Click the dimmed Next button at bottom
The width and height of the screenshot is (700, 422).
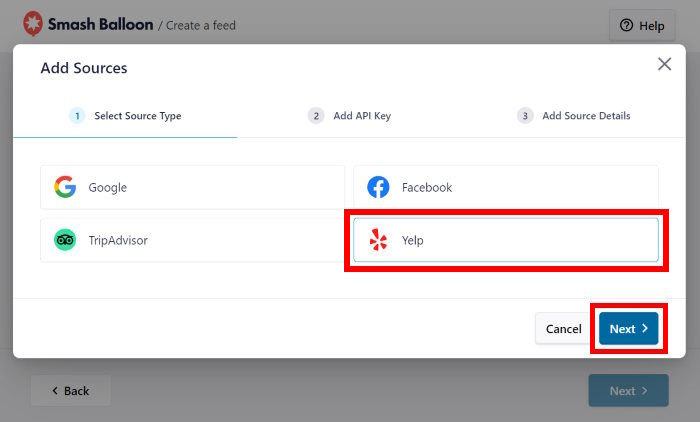pos(628,391)
